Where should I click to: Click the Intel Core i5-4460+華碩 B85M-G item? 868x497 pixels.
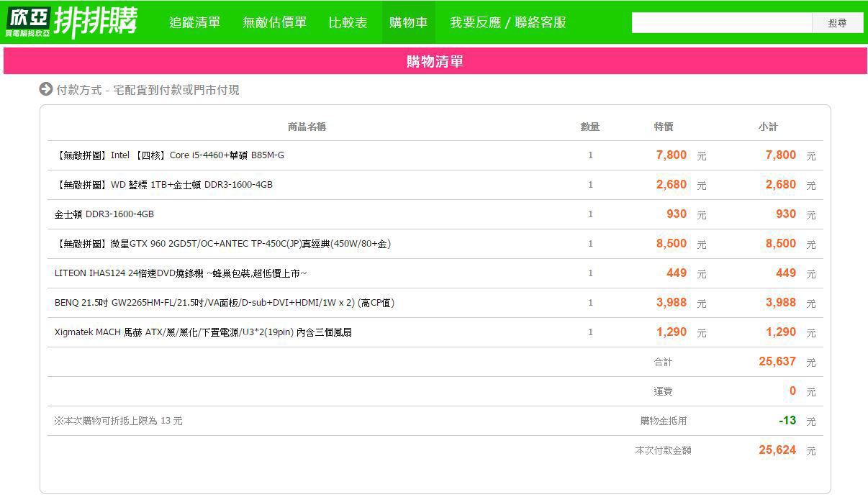pyautogui.click(x=170, y=155)
